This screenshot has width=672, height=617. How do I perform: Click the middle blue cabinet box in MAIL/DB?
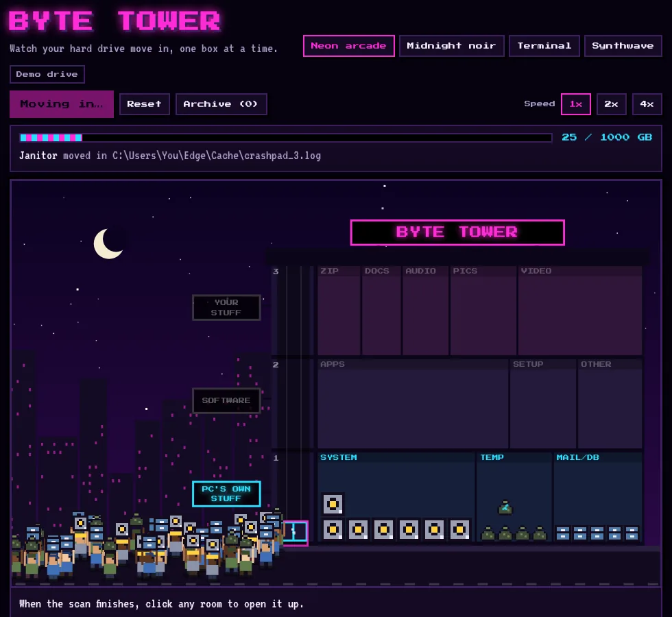pos(597,533)
